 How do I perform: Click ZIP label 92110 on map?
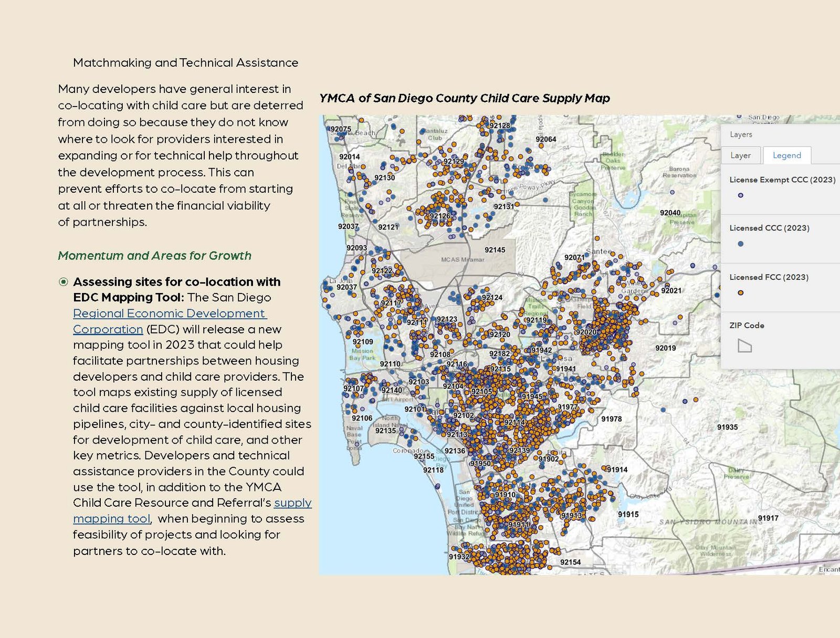[x=390, y=364]
